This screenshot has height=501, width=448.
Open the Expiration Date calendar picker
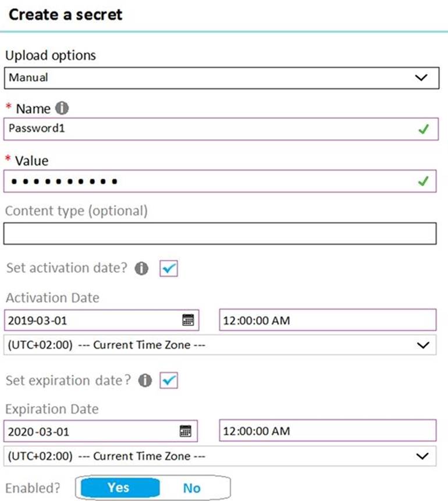[186, 431]
